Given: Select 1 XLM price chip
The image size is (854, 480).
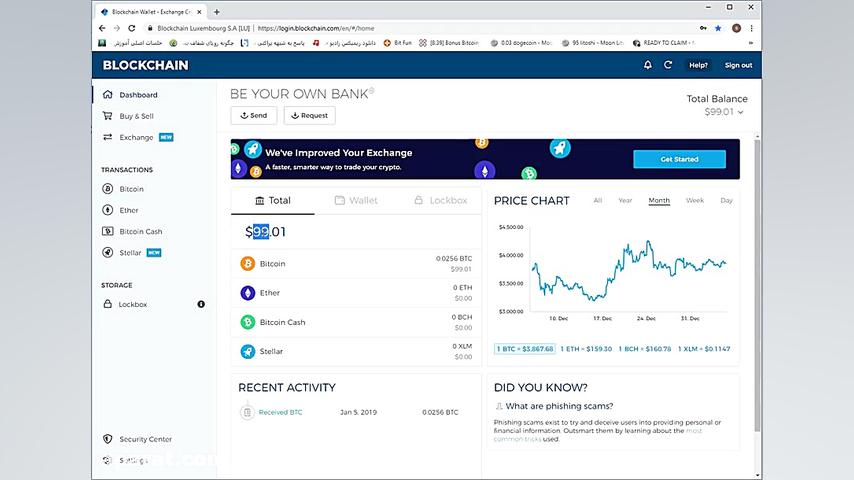Looking at the screenshot, I should (x=704, y=349).
